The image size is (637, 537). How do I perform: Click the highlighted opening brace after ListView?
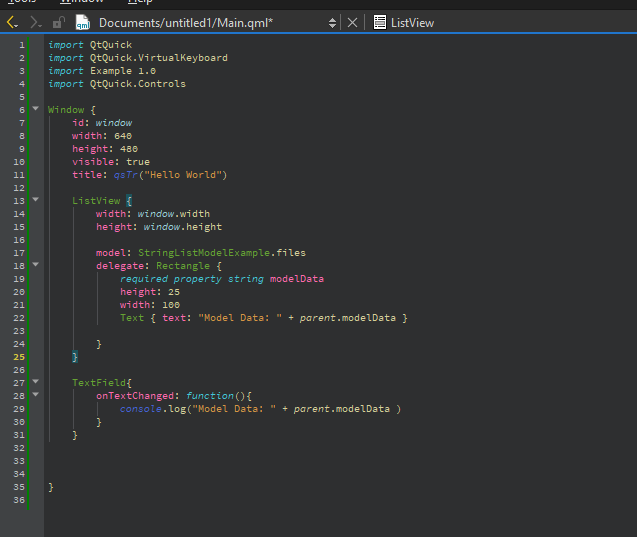click(x=129, y=201)
